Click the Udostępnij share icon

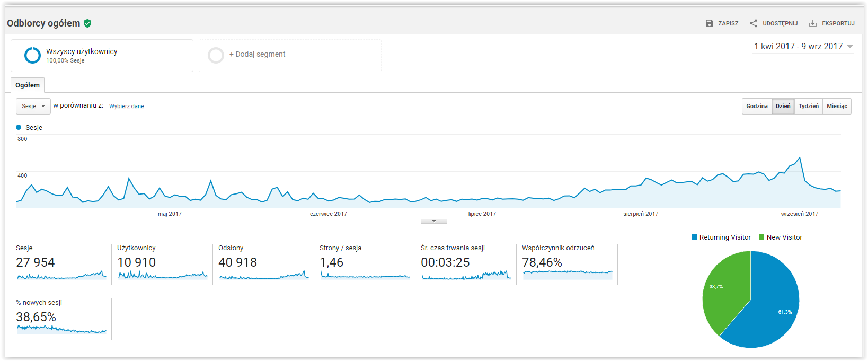tap(754, 23)
